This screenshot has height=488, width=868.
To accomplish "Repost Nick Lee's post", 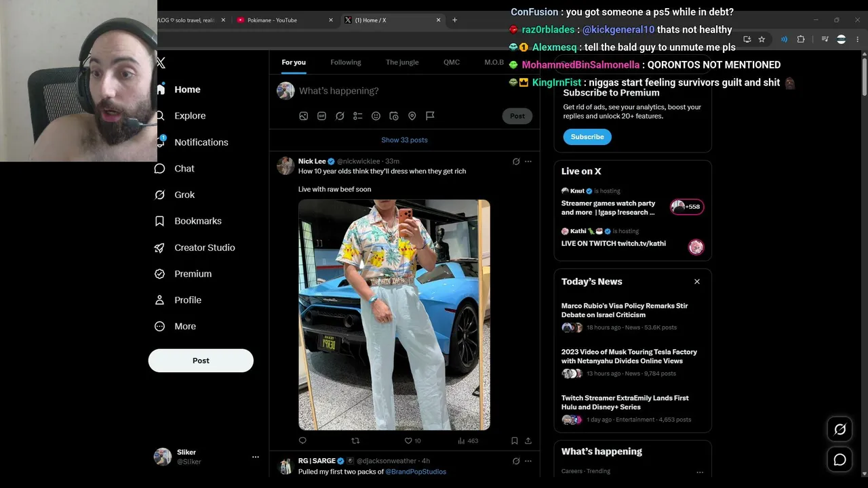I will (355, 441).
